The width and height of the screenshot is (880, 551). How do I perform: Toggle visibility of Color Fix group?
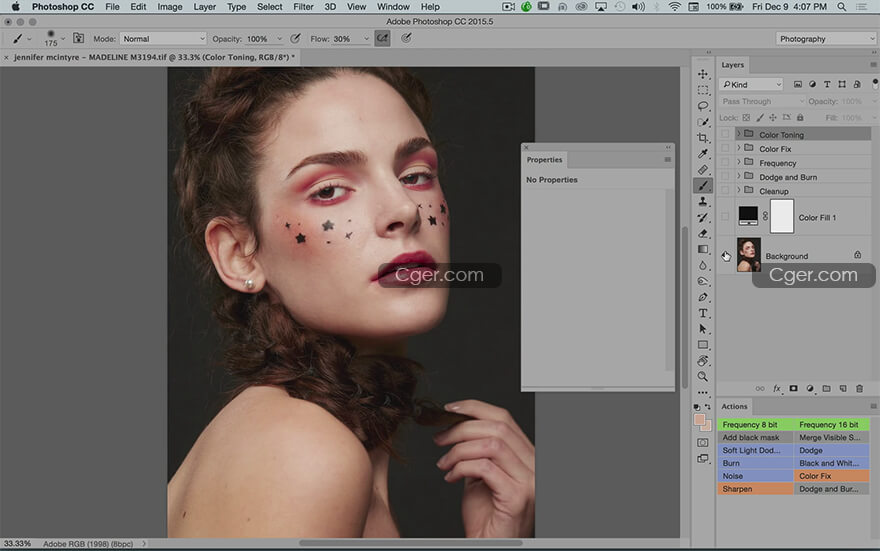coord(725,148)
